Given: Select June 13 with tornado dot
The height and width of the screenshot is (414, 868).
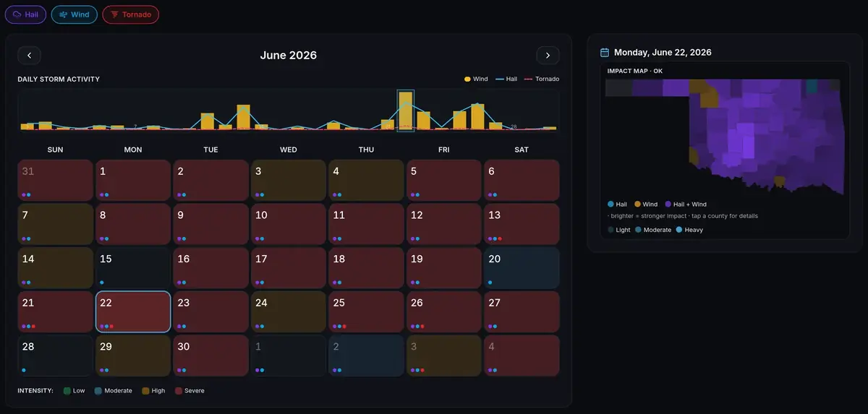Looking at the screenshot, I should pos(522,224).
